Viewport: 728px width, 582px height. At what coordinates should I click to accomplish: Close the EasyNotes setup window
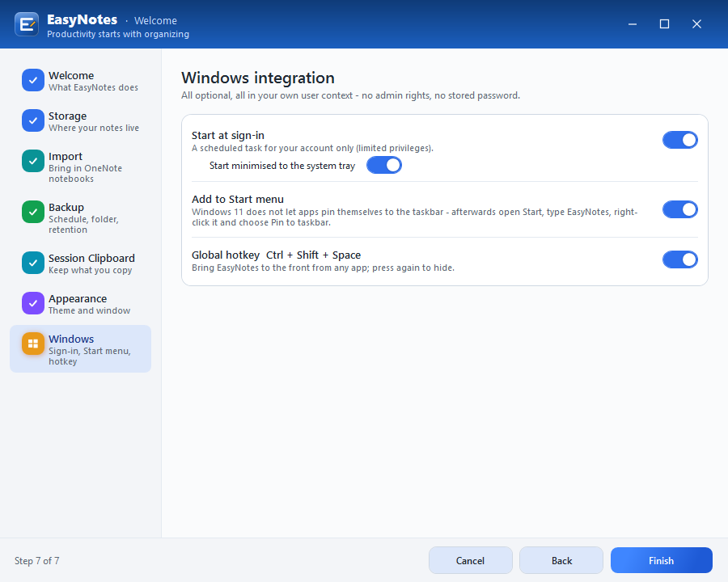tap(696, 23)
